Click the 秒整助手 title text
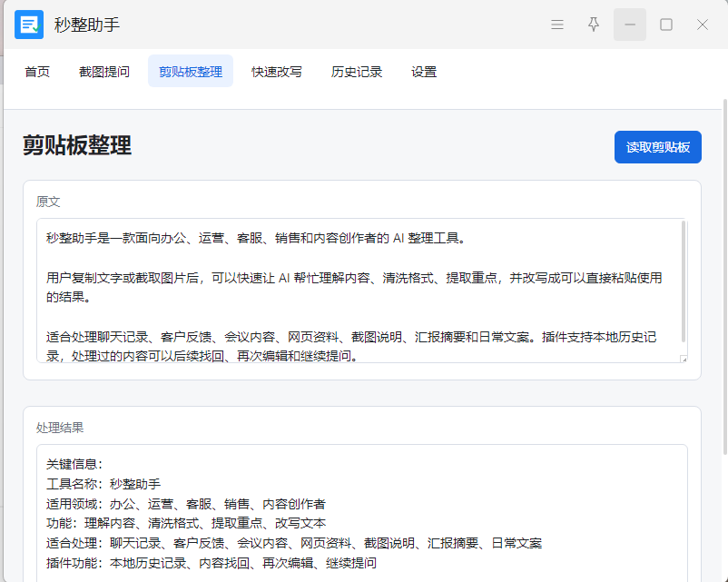This screenshot has height=582, width=728. pos(87,25)
